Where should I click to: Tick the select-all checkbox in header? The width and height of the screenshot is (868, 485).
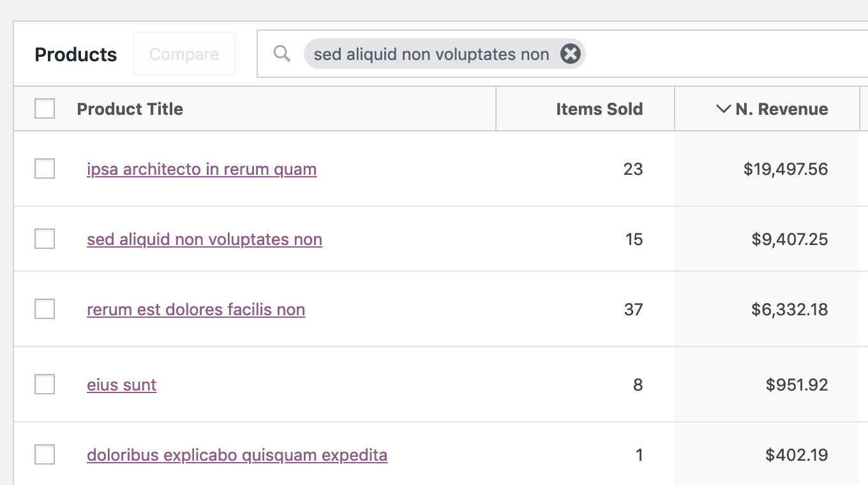pyautogui.click(x=45, y=108)
